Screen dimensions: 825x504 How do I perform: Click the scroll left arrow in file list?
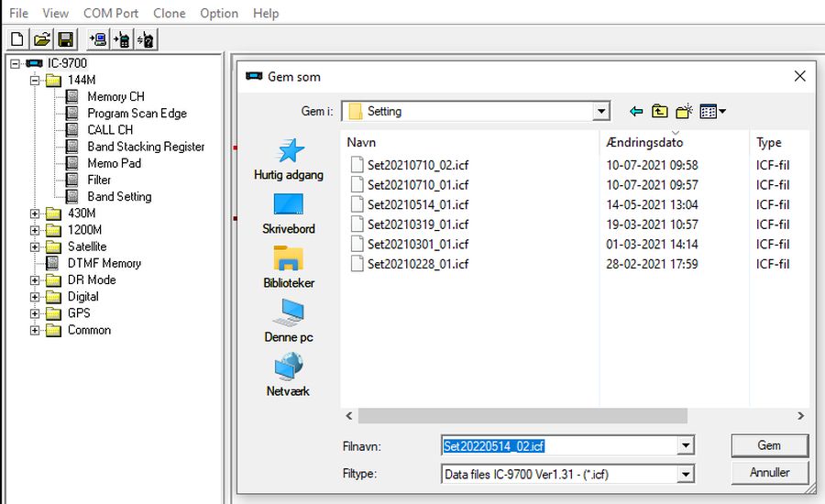pos(349,416)
